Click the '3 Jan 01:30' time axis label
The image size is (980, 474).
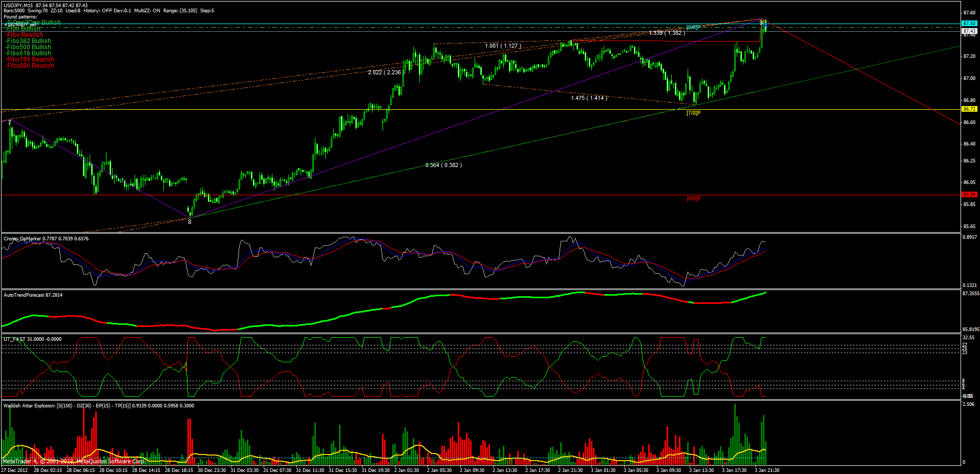[x=604, y=470]
